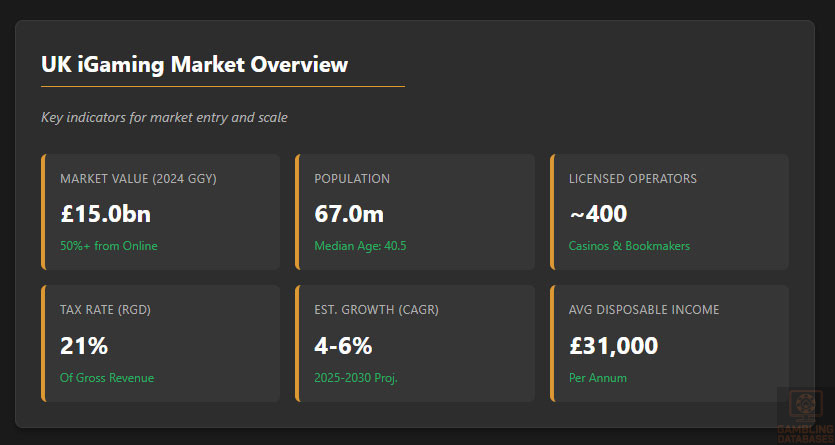Click the 50%+ from Online note
The image size is (835, 445).
click(x=108, y=246)
